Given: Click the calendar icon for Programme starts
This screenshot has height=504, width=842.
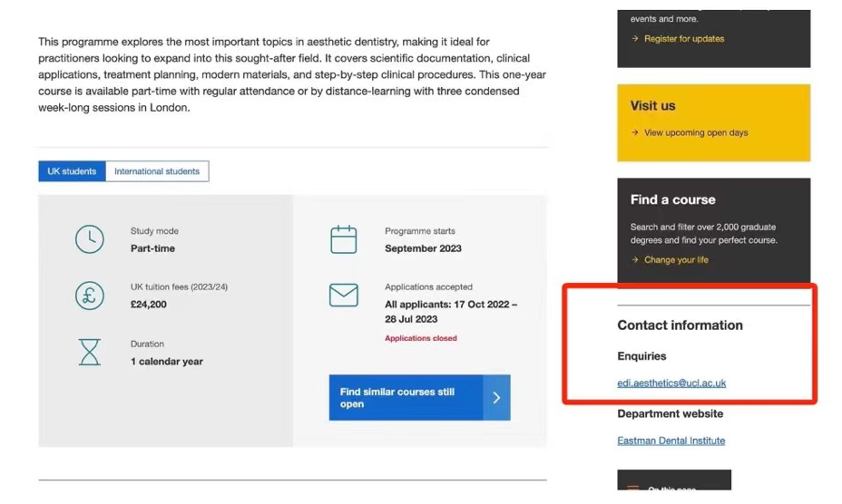Looking at the screenshot, I should click(x=344, y=239).
